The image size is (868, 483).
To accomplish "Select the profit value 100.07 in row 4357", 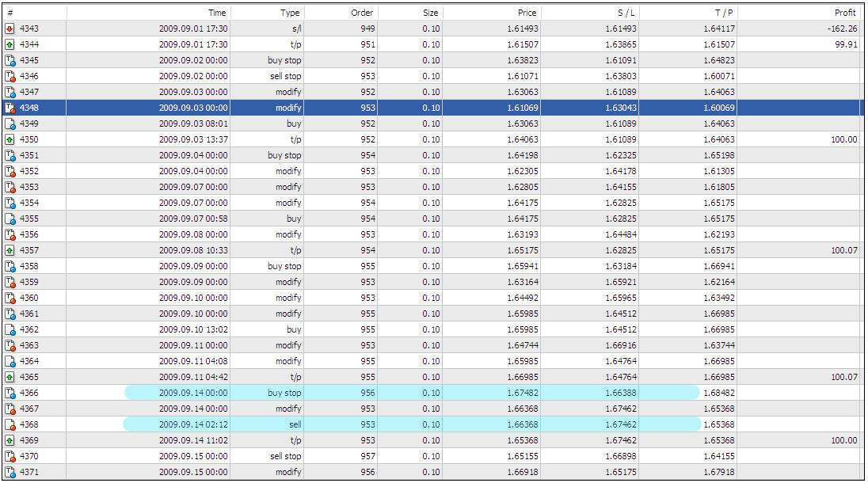I will tap(844, 251).
